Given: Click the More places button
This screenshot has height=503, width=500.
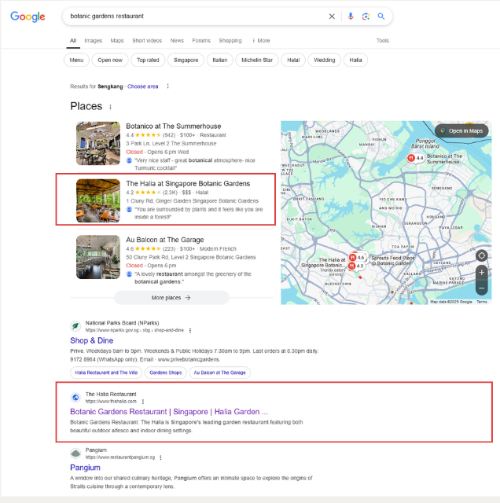Looking at the screenshot, I should pos(172,298).
